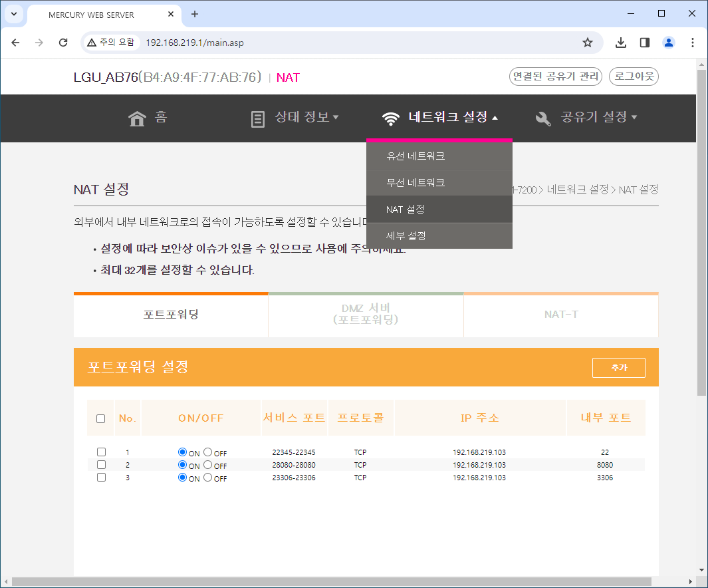Set rule 3 radio to ON

coord(182,478)
